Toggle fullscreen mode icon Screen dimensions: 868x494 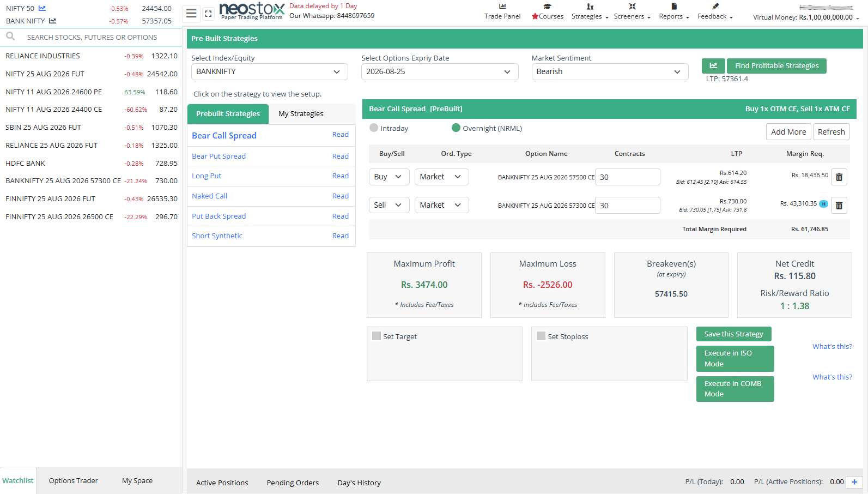coord(208,14)
